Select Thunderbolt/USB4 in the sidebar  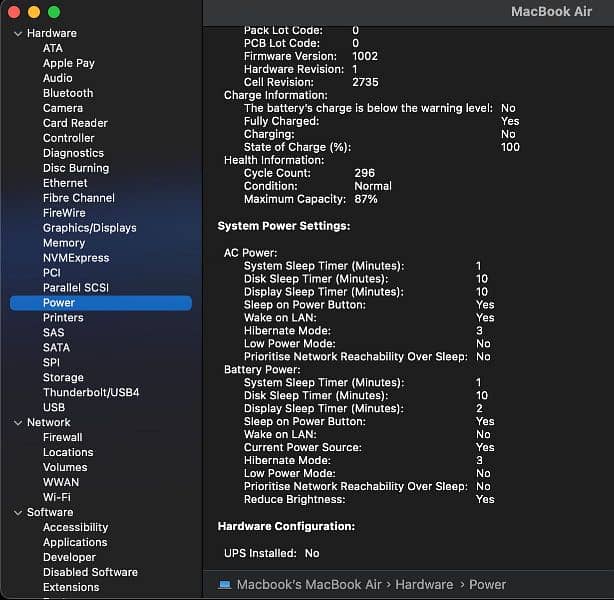click(x=91, y=392)
